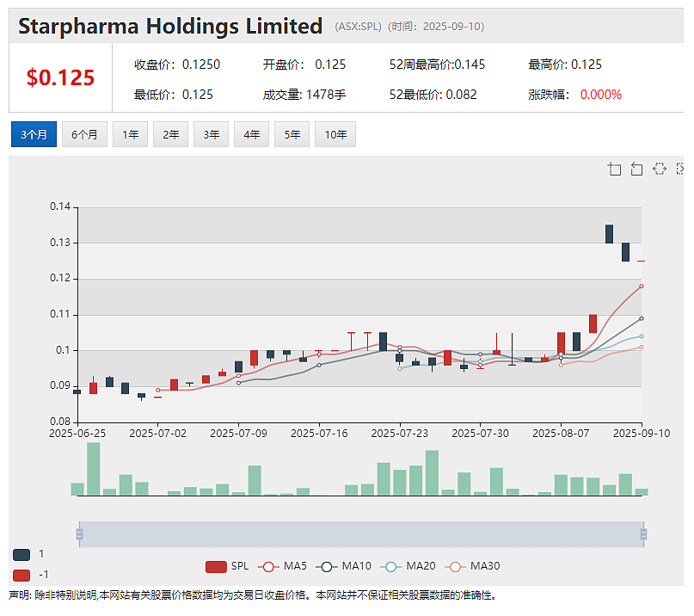
Task: Click the 52周最高价:0.145 value
Action: point(437,65)
